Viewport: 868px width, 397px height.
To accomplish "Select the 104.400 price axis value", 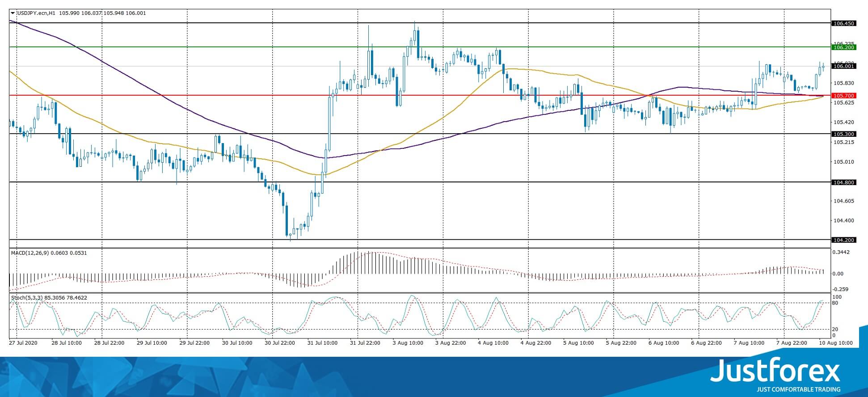I will coord(843,221).
